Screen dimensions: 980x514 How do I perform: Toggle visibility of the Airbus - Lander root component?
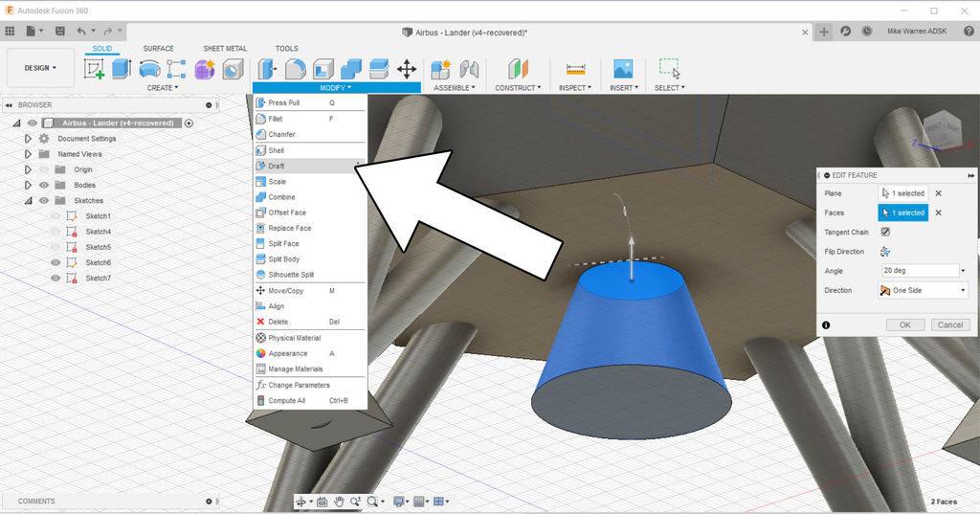(32, 123)
